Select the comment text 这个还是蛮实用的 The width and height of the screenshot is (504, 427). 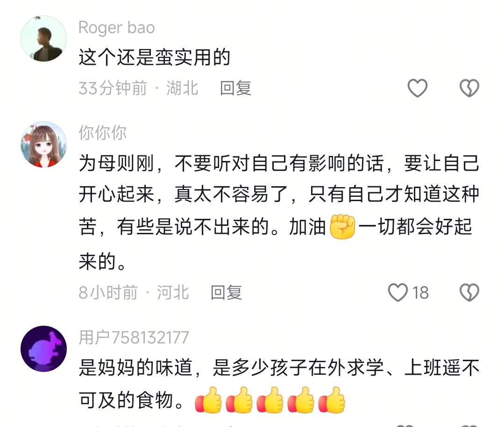(155, 57)
